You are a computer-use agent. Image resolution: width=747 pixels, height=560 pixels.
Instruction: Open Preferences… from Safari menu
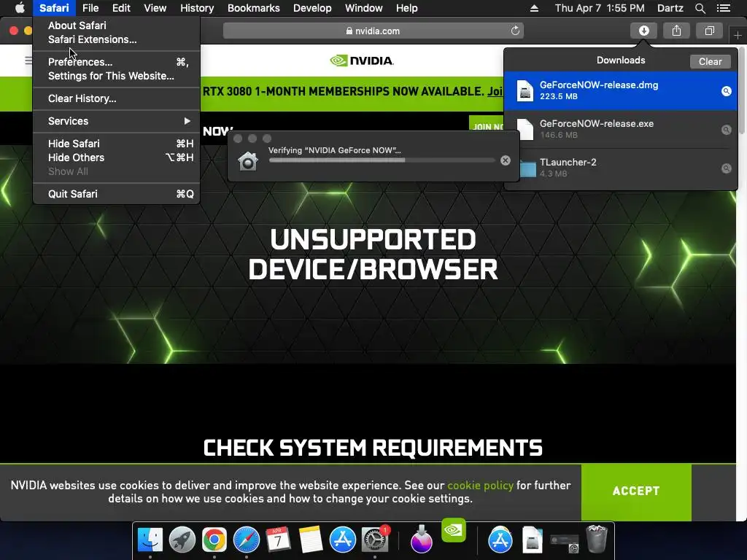[116, 62]
